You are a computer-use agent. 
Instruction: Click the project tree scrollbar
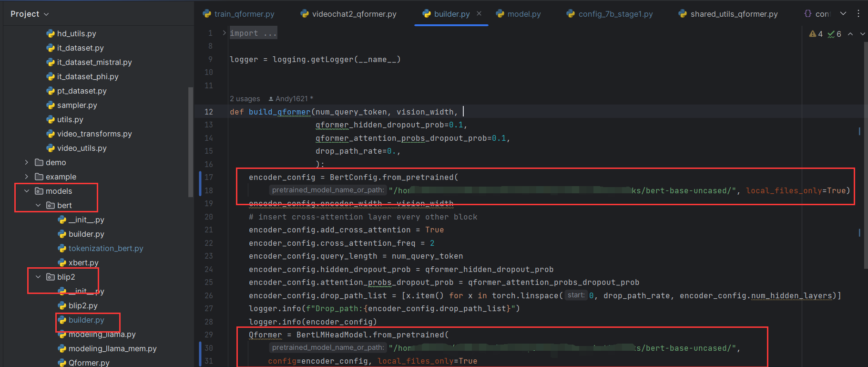click(191, 142)
